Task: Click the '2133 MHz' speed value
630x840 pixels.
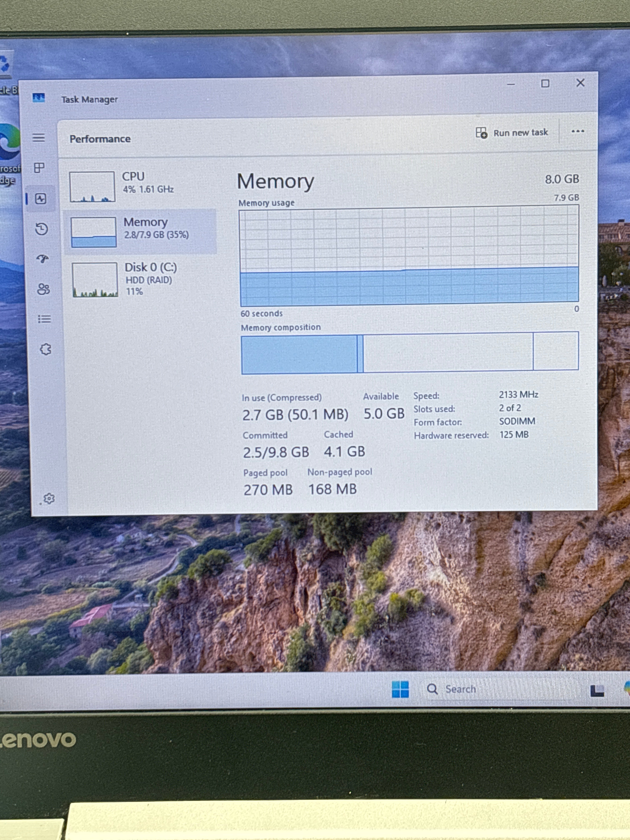Action: 518,395
